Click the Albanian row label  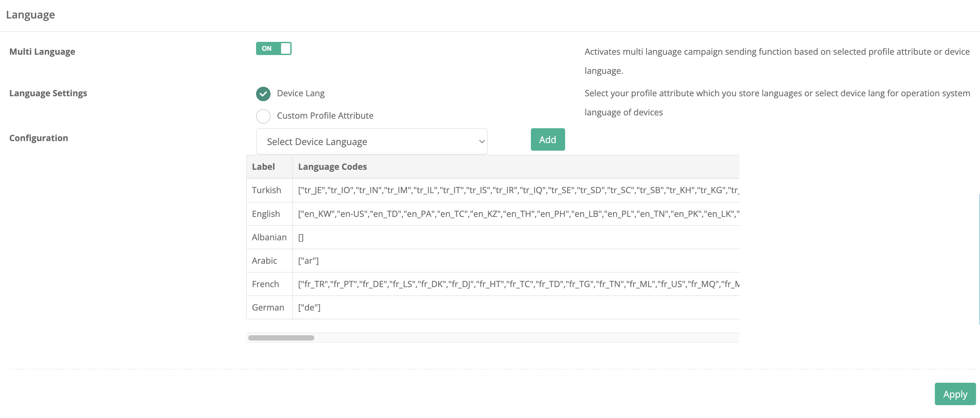coord(269,238)
